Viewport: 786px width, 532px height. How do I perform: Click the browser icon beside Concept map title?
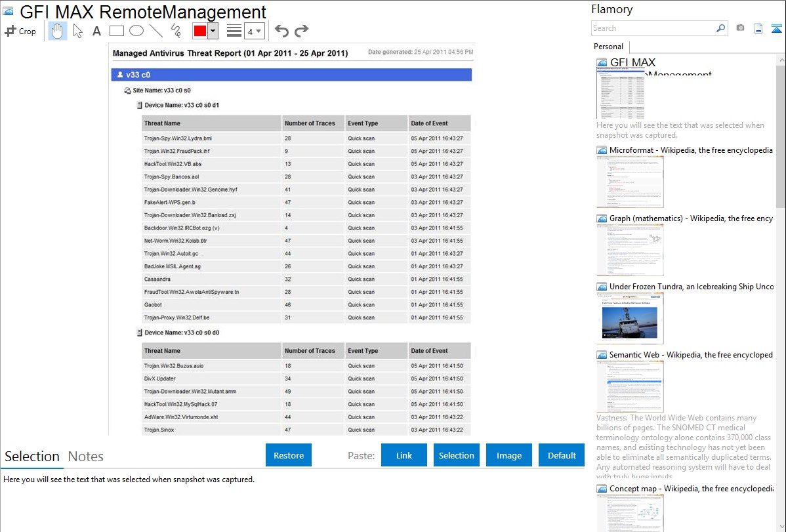point(602,488)
